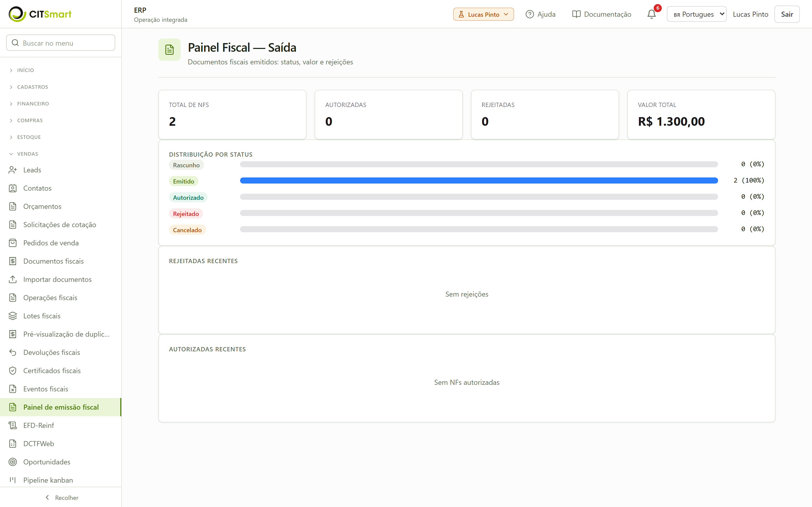Click the blue Emitido progress bar

(x=479, y=180)
